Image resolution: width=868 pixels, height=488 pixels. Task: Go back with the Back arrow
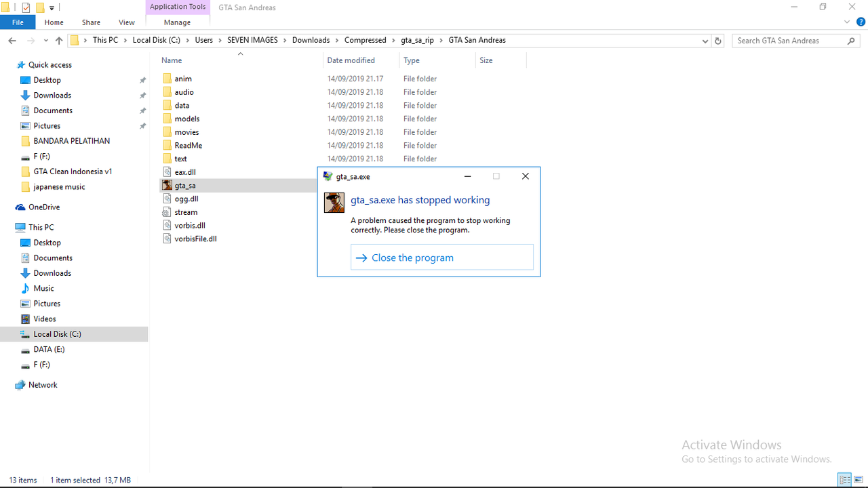[x=12, y=41]
